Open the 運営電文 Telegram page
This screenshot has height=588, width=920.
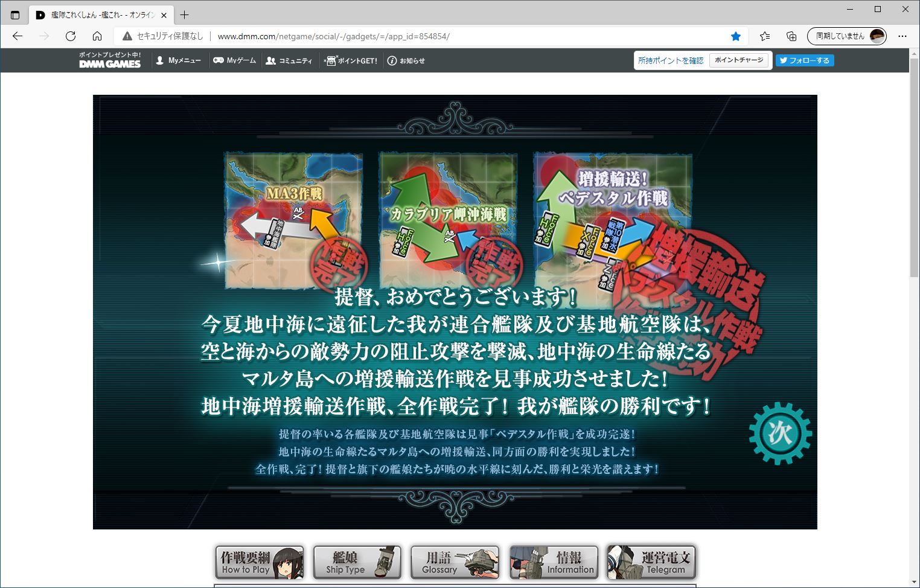click(x=651, y=562)
